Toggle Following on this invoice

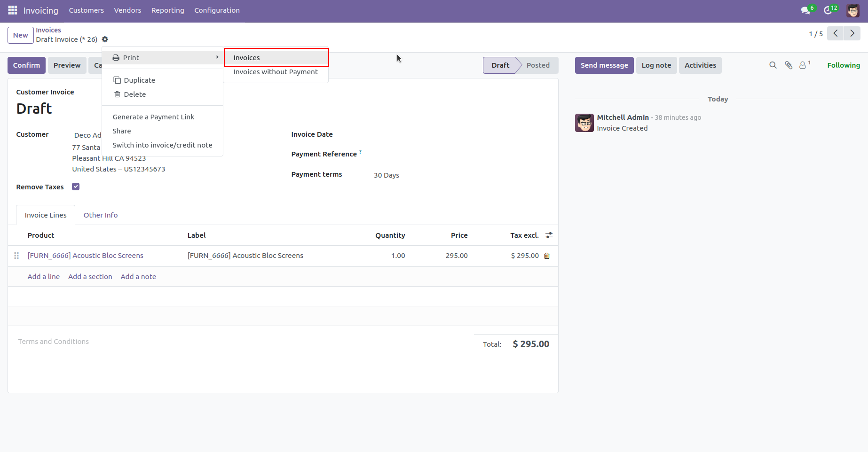click(843, 65)
